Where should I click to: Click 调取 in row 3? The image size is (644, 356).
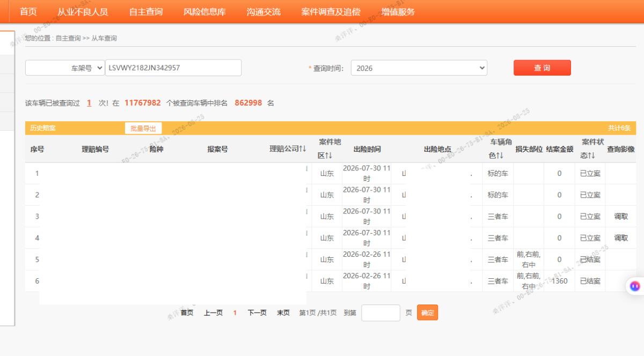coord(621,217)
